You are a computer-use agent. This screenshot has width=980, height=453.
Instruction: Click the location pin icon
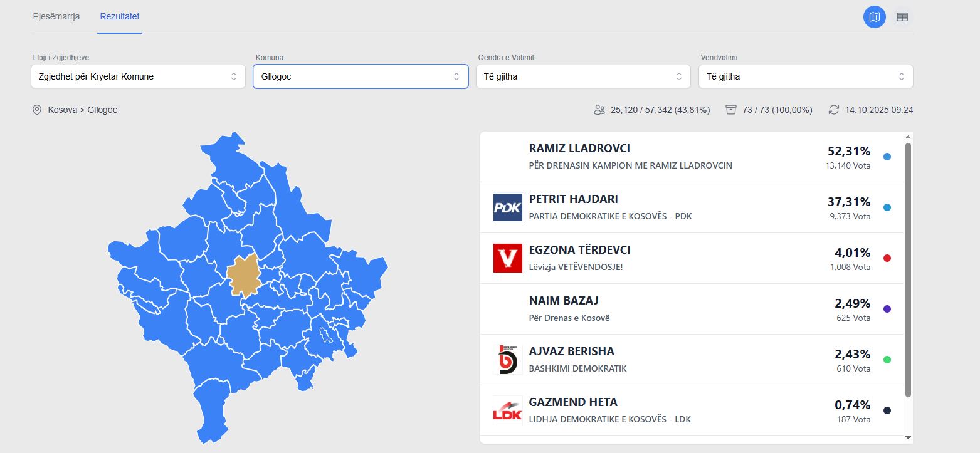pos(37,110)
